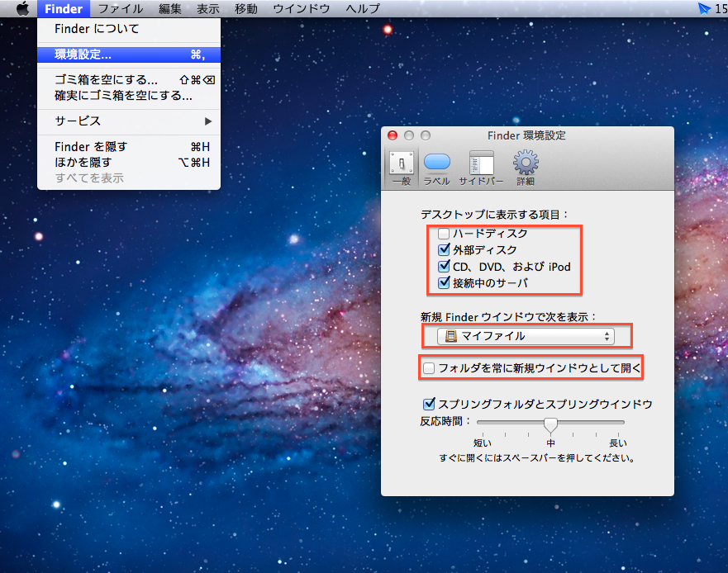728x573 pixels.
Task: Open the マイファイル popup dropdown
Action: tap(526, 336)
